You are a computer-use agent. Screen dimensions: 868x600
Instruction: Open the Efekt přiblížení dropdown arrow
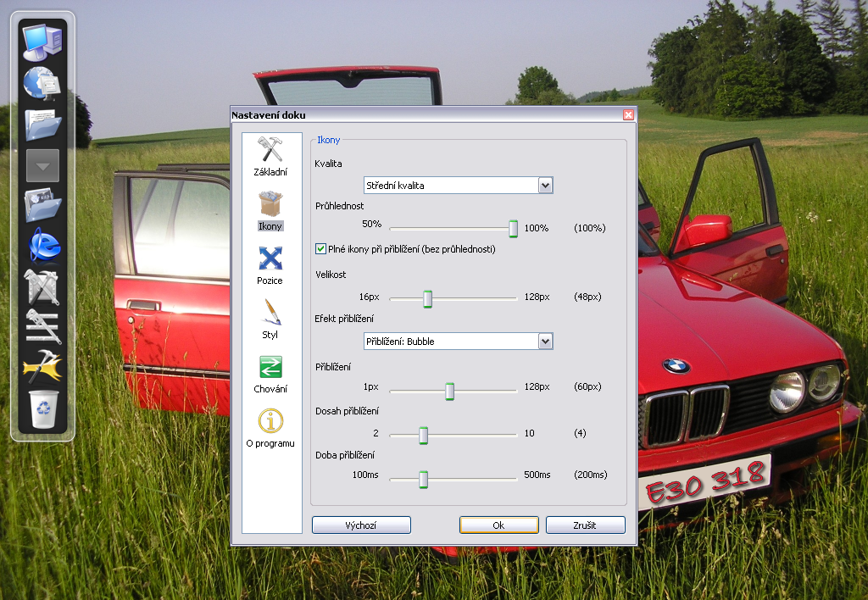(x=545, y=342)
